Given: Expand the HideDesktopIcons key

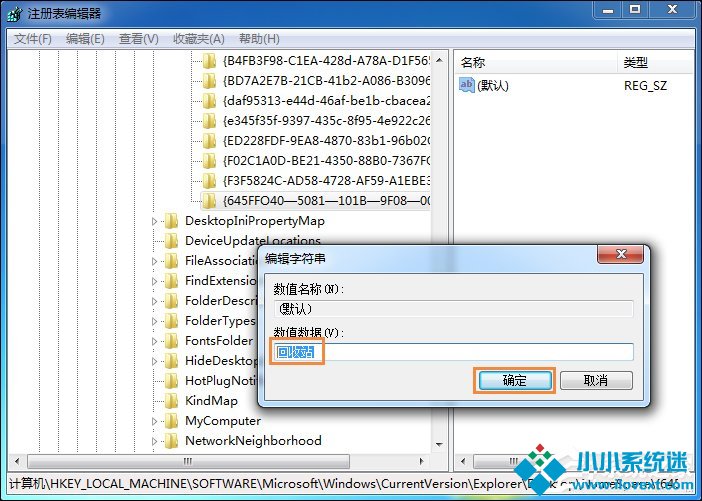Looking at the screenshot, I should [x=154, y=361].
